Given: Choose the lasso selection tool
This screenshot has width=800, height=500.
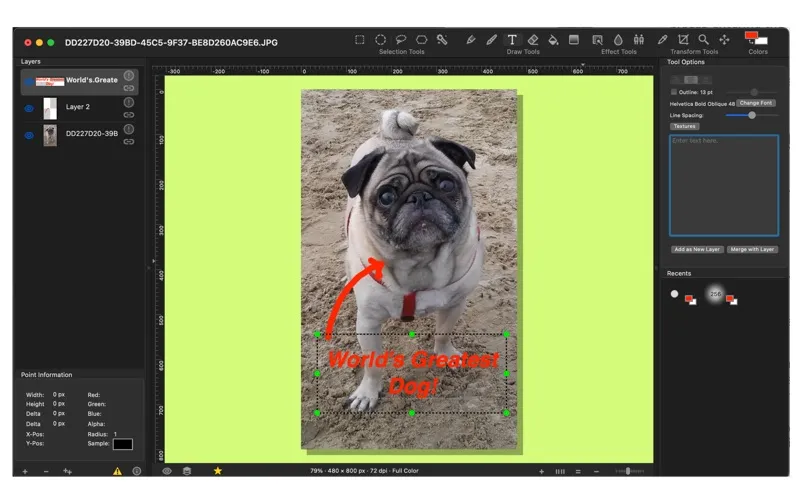Looking at the screenshot, I should (401, 39).
